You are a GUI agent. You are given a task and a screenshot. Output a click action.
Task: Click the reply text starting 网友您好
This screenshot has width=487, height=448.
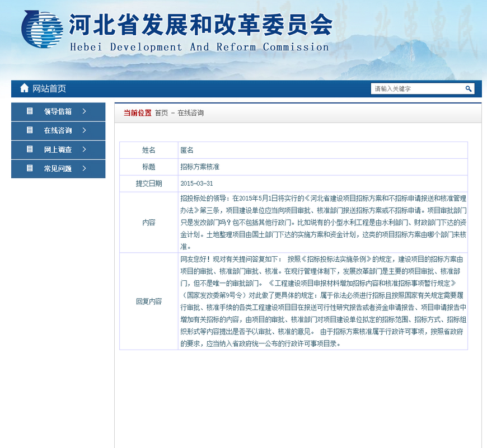coord(324,301)
